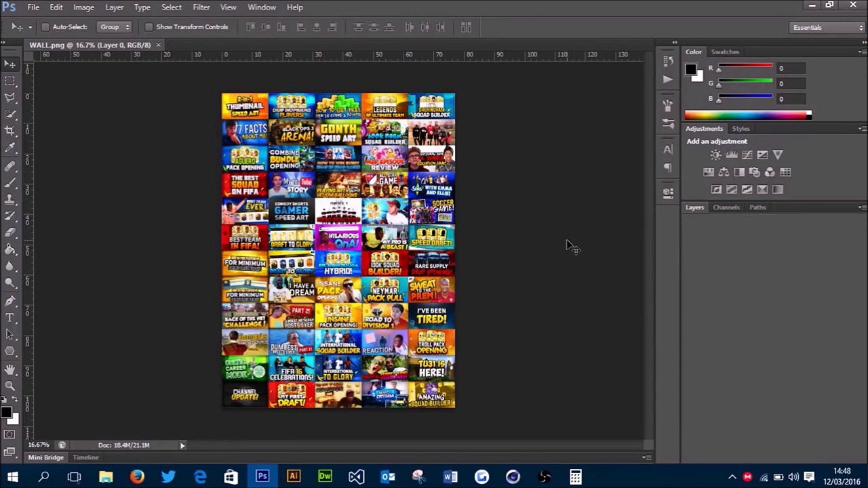The image size is (868, 488).
Task: Enable the Auto-Select checkbox
Action: [x=45, y=27]
